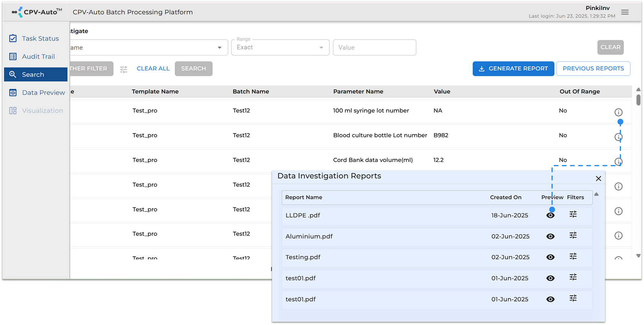
Task: Click the GENERATE REPORT button
Action: click(x=513, y=68)
